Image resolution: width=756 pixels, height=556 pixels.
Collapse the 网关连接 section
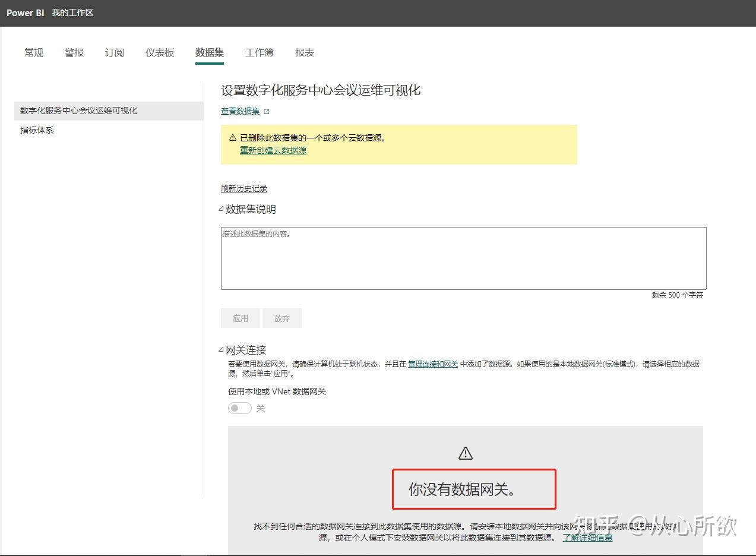pyautogui.click(x=221, y=350)
